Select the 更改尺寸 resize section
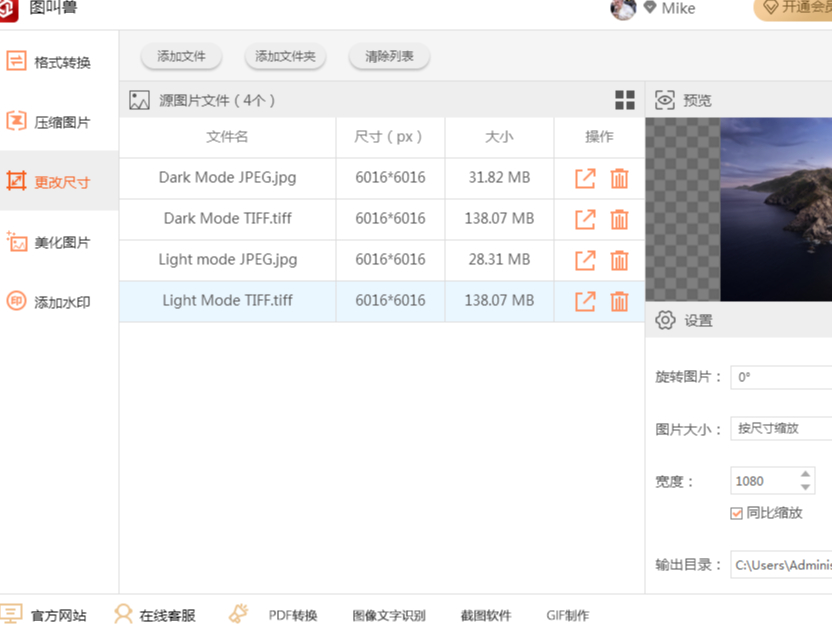 click(58, 181)
